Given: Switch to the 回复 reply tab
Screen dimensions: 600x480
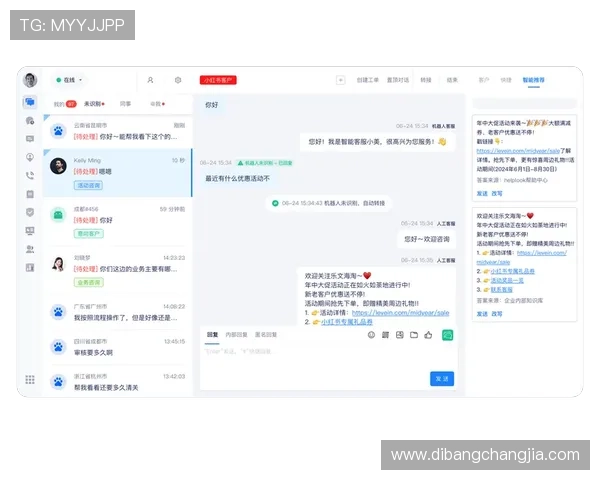Looking at the screenshot, I should tap(212, 335).
